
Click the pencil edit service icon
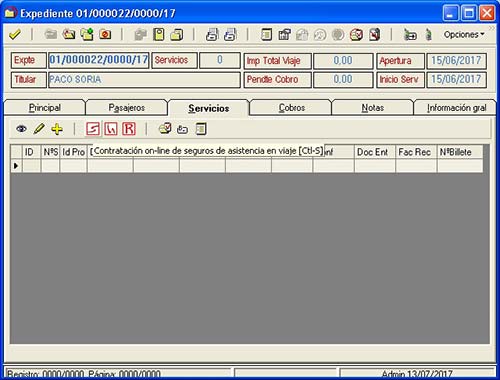[x=39, y=129]
